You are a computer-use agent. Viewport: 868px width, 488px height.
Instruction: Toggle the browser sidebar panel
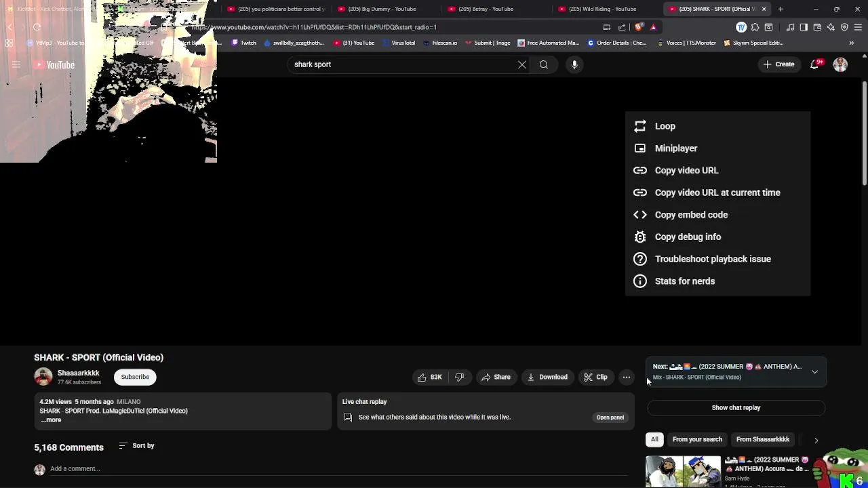[x=804, y=27]
